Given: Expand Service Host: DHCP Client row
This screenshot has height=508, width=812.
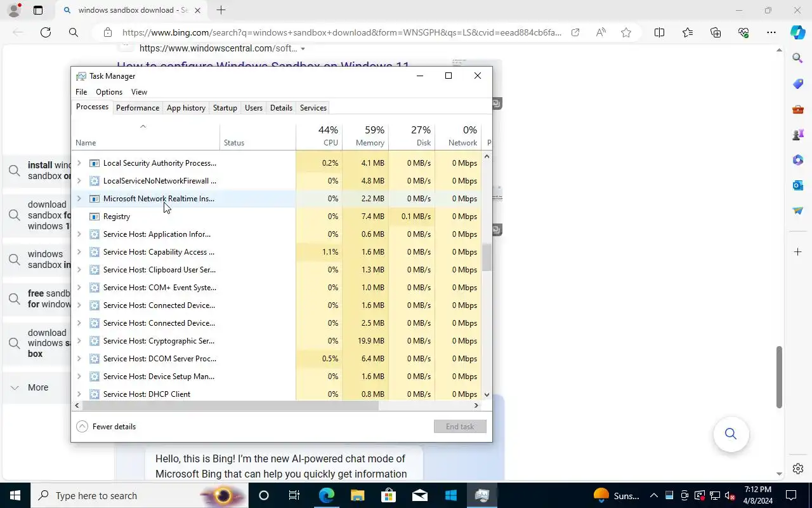Looking at the screenshot, I should point(79,394).
